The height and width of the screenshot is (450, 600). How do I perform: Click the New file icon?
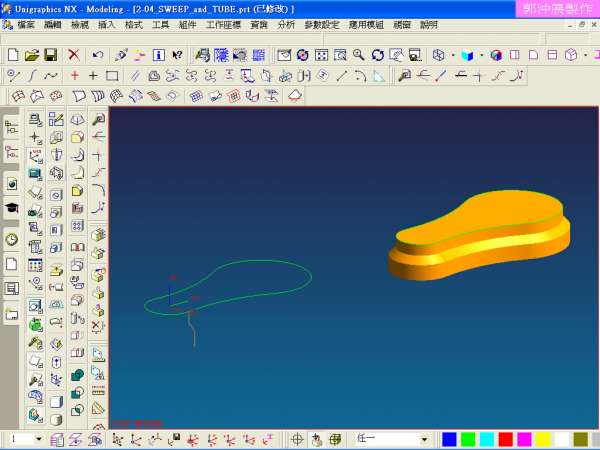coord(13,55)
